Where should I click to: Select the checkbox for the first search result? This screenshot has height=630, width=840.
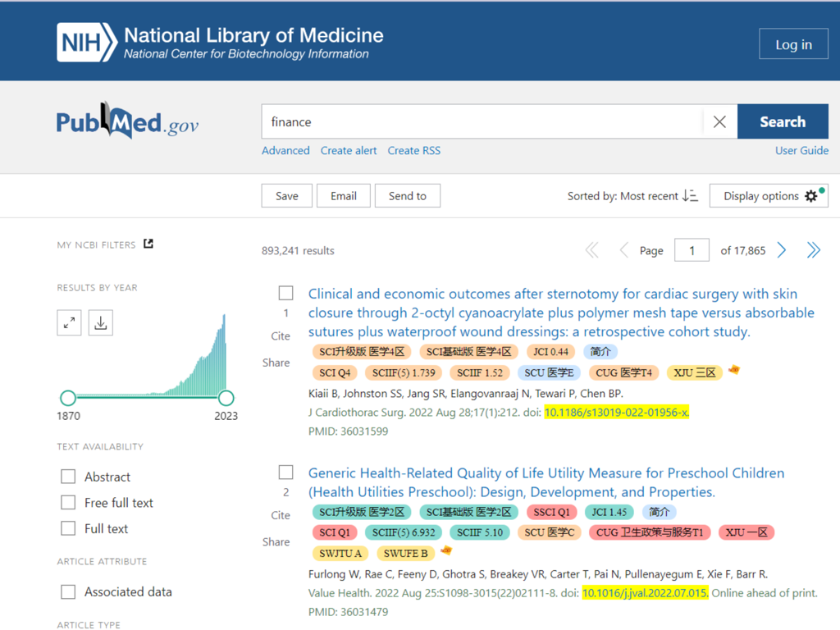(285, 292)
